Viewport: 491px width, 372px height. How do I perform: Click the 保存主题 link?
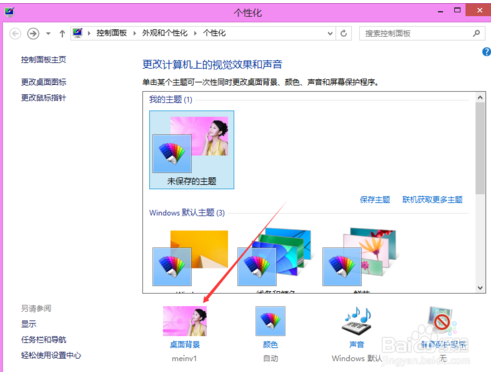pyautogui.click(x=375, y=200)
